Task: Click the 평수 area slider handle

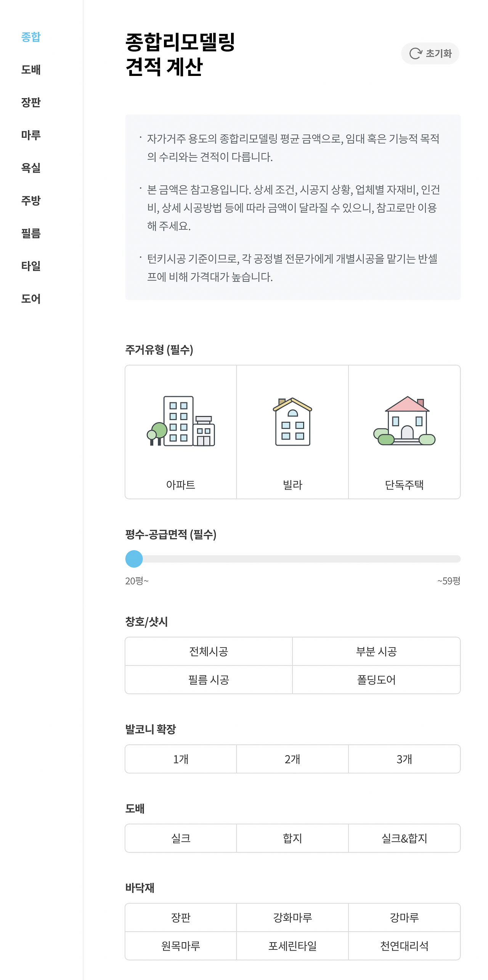Action: pyautogui.click(x=134, y=559)
